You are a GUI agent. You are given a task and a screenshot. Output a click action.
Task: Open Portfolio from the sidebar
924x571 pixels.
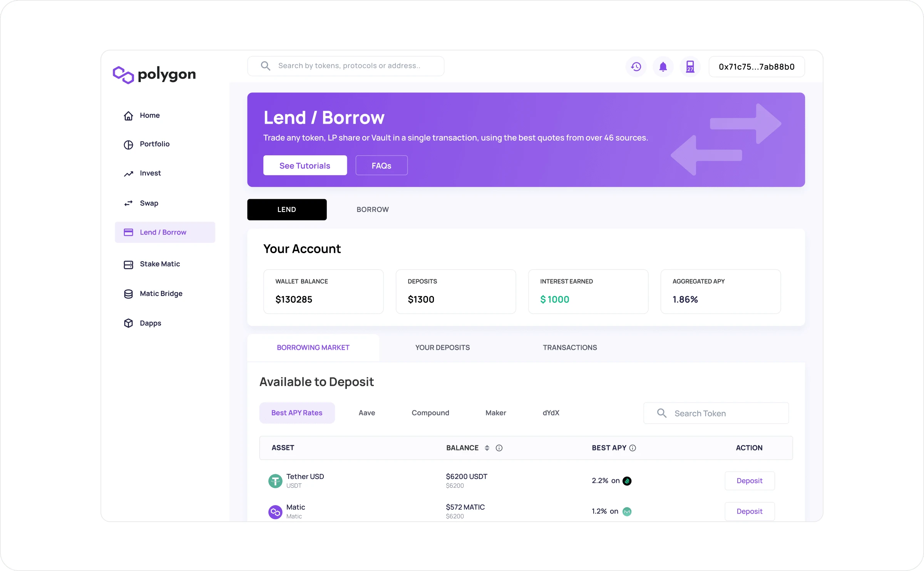click(155, 144)
